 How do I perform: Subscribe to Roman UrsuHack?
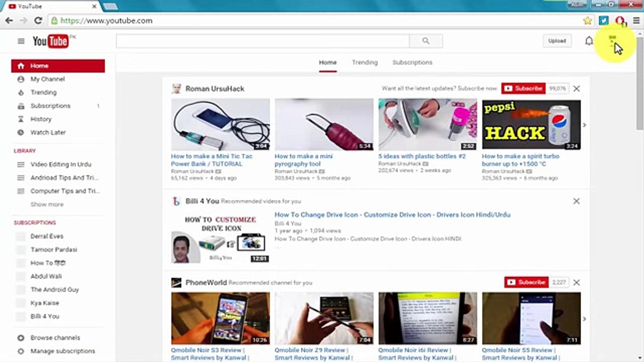[x=523, y=88]
